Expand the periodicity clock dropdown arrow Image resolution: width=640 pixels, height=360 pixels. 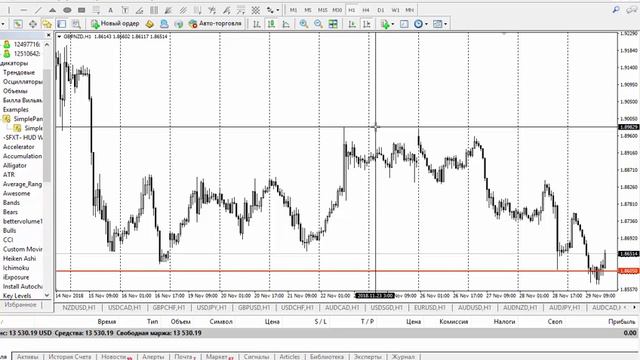pos(426,24)
